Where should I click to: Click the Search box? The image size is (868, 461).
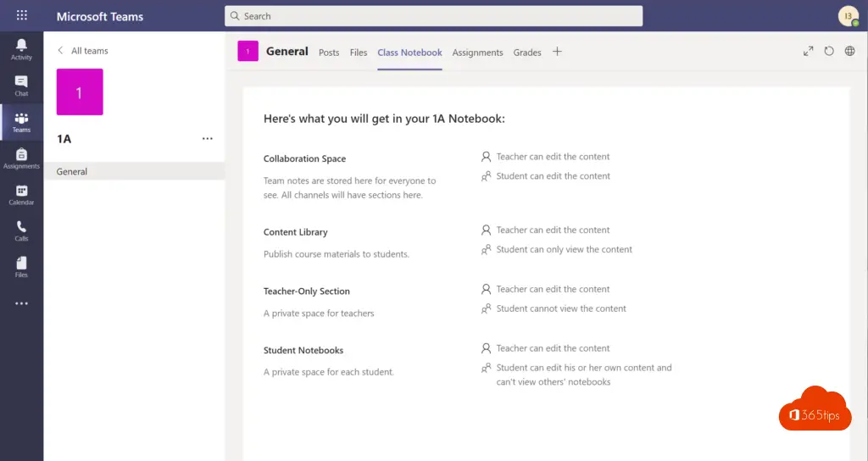point(433,16)
